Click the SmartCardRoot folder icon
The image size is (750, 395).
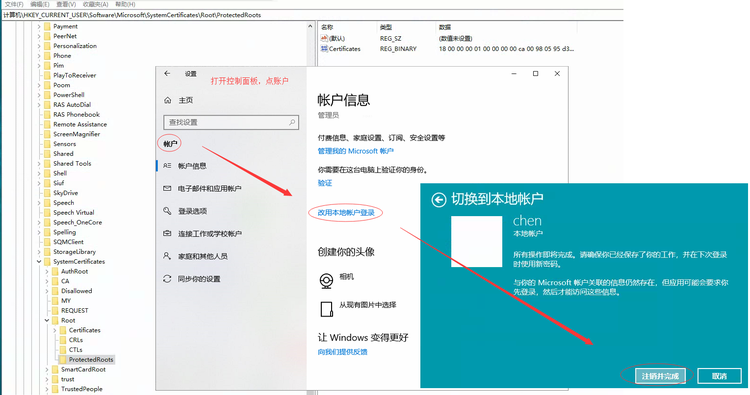[55, 369]
